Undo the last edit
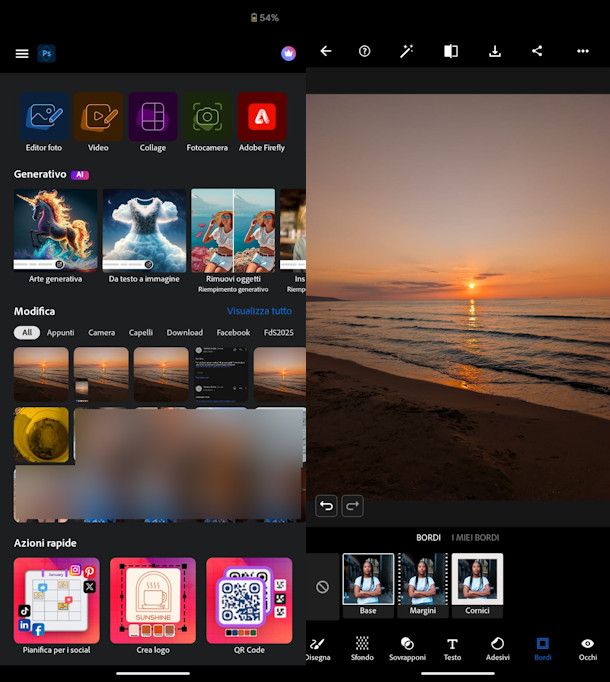This screenshot has height=682, width=610. (326, 506)
